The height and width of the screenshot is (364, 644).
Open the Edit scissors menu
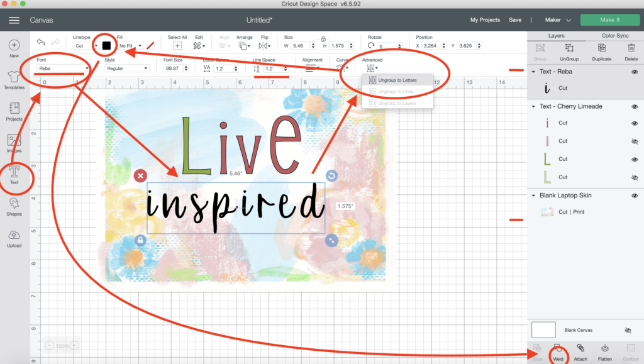(x=199, y=45)
